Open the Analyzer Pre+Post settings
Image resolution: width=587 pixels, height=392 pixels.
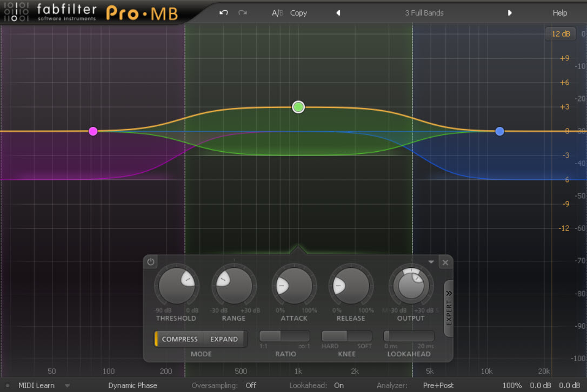tap(438, 386)
